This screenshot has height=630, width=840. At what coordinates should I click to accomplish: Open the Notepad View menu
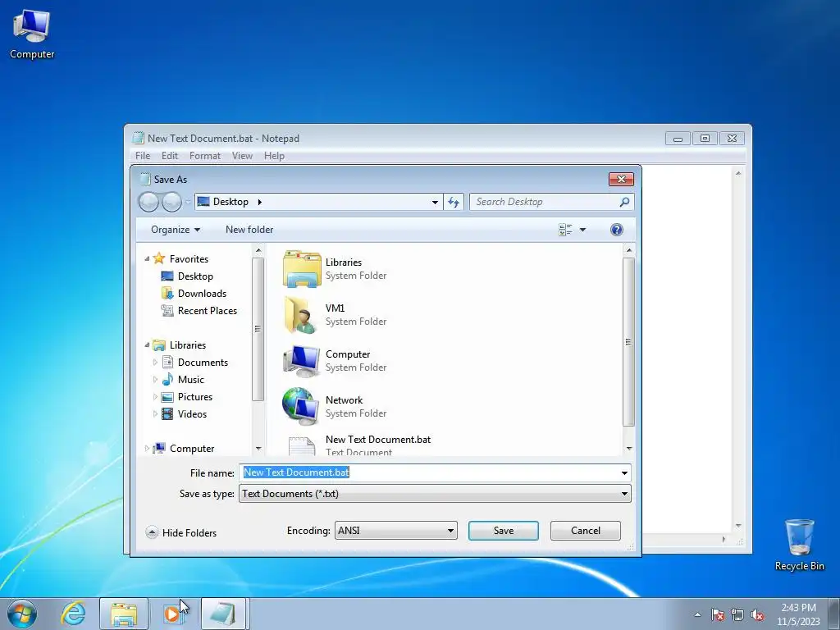[x=242, y=156]
